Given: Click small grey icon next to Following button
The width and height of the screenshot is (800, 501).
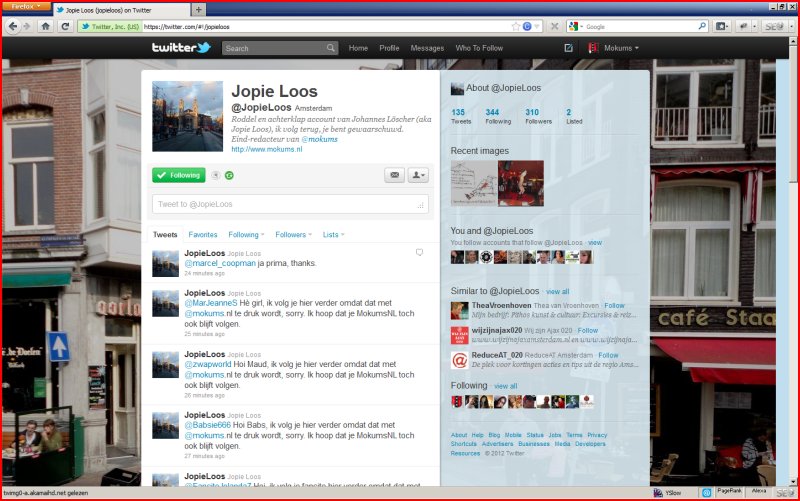Looking at the screenshot, I should tap(215, 176).
